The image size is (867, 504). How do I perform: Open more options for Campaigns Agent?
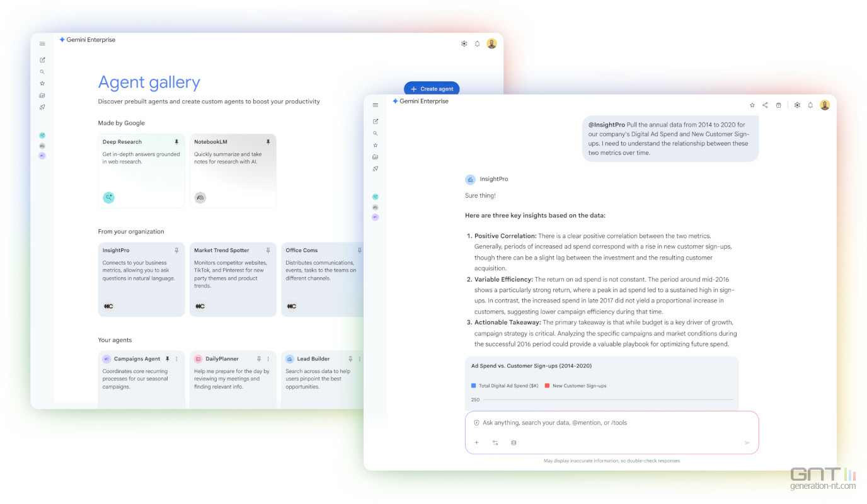click(x=176, y=359)
